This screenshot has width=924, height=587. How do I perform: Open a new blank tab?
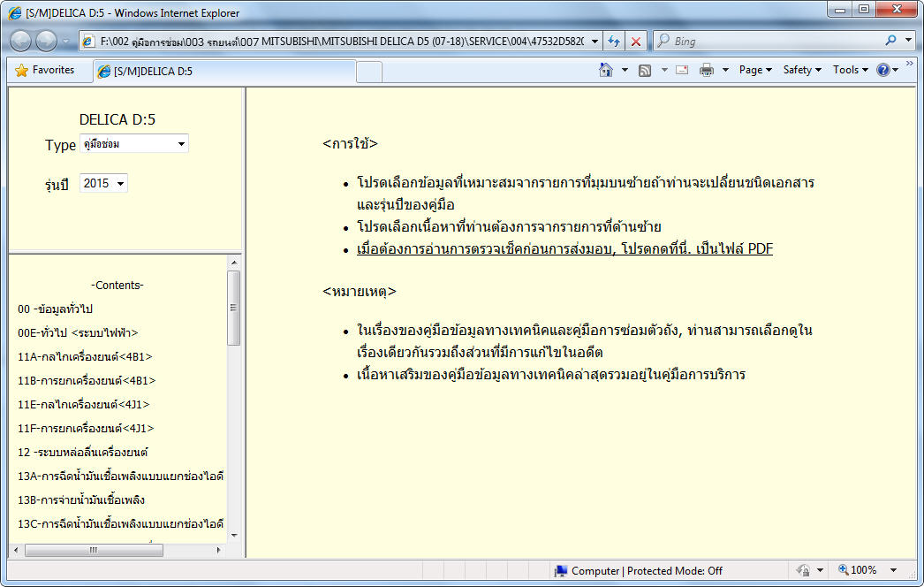pos(369,72)
